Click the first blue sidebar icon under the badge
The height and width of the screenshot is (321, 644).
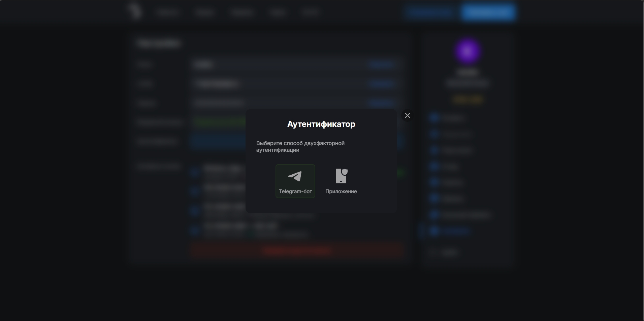(434, 118)
